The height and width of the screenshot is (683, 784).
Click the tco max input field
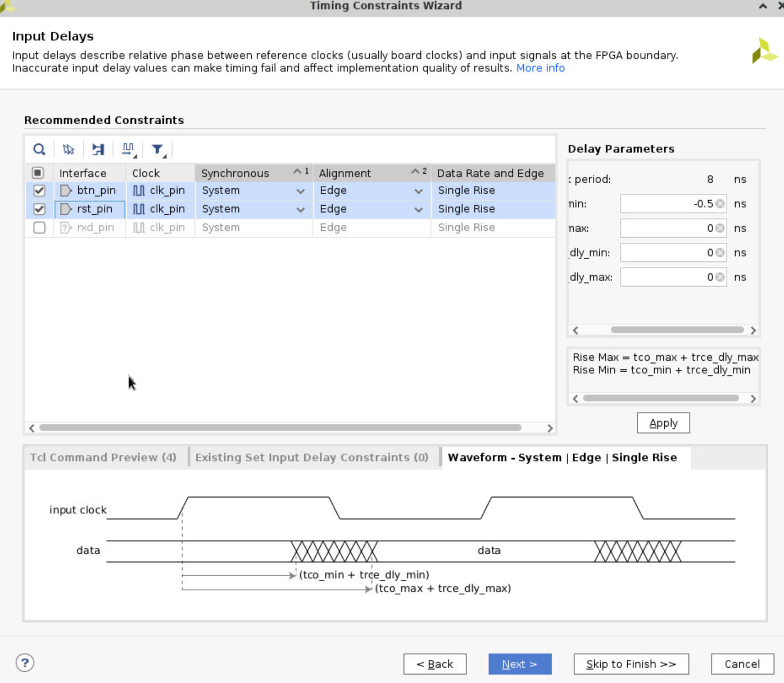673,228
